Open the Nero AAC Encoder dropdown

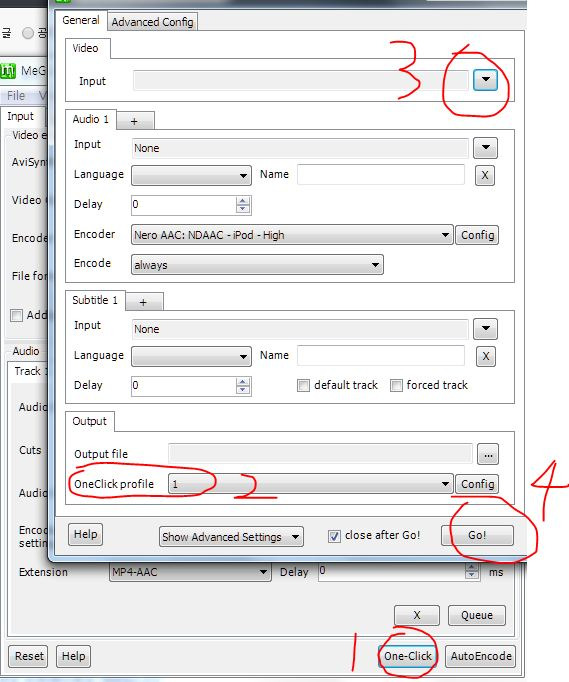(292, 235)
